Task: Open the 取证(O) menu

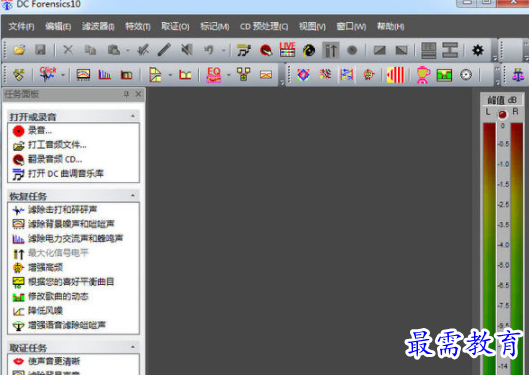Action: click(x=175, y=26)
